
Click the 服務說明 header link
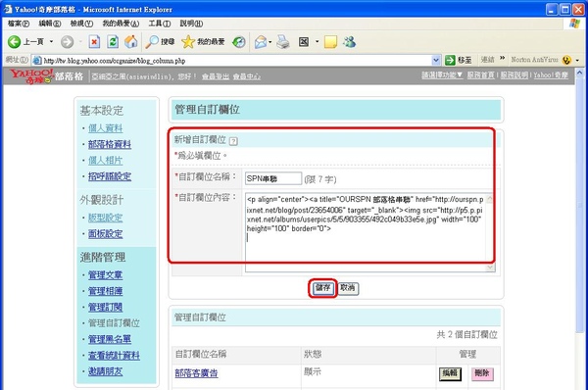[x=514, y=75]
